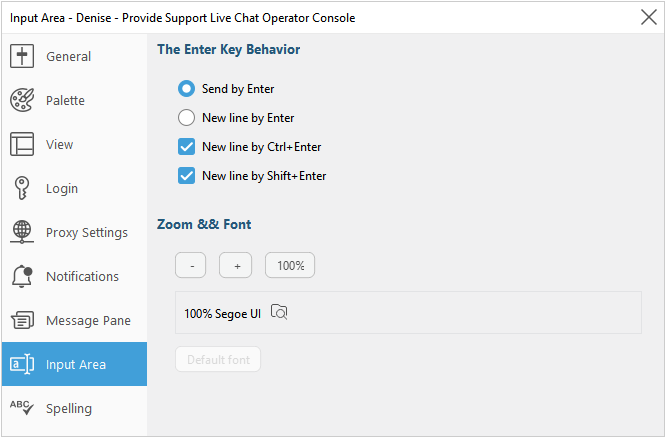Screen dimensions: 666x438
Task: Close the Input Area settings window
Action: click(648, 17)
